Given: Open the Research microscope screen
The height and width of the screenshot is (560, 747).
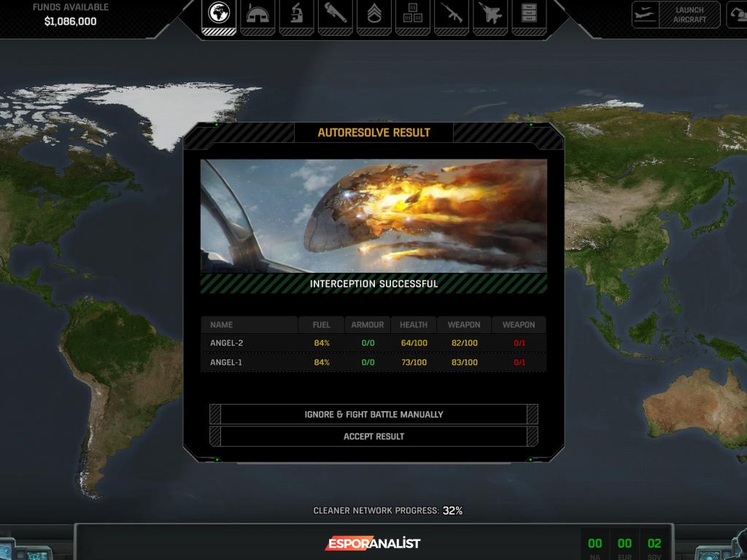Looking at the screenshot, I should point(296,14).
